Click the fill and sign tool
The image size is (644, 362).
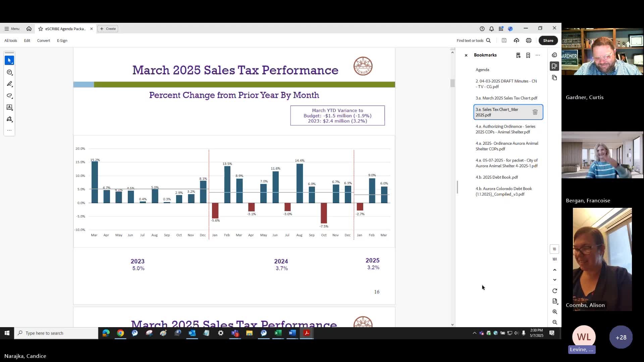tap(9, 119)
